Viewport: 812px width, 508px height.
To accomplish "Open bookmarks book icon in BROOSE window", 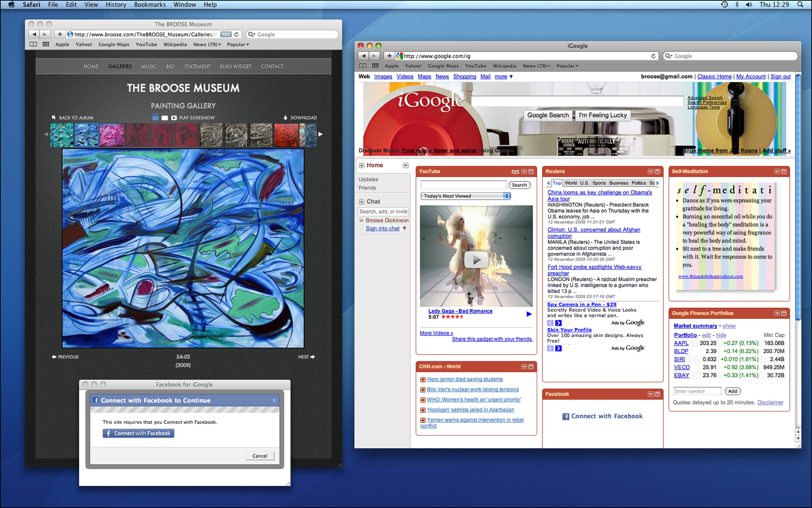I will tap(33, 44).
